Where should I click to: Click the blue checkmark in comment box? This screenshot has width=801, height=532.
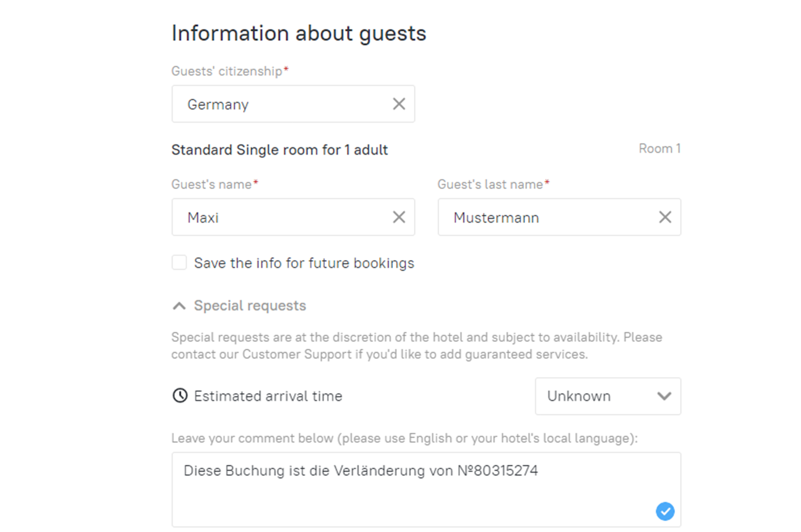665,511
